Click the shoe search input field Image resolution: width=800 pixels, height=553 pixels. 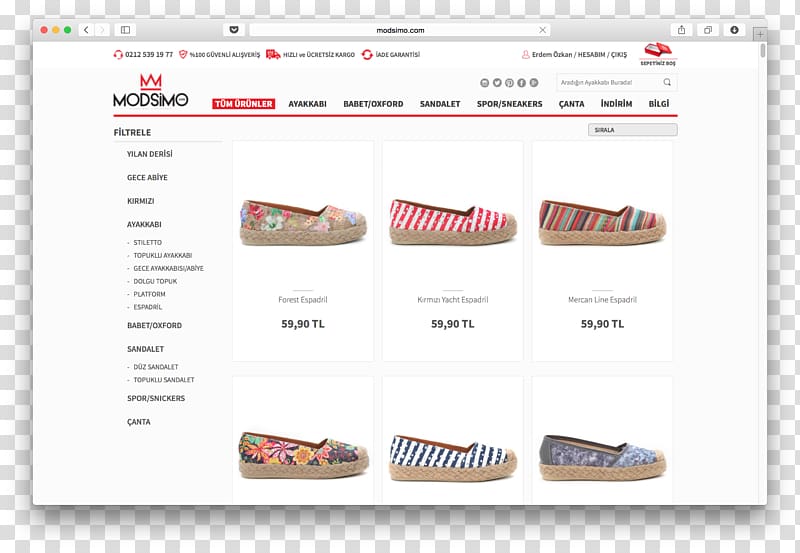tap(608, 82)
